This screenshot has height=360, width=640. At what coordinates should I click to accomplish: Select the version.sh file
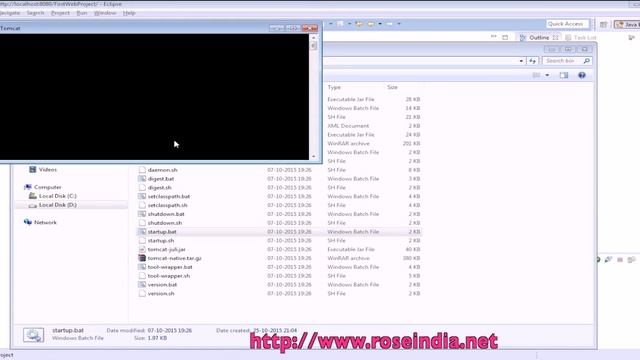pos(161,293)
